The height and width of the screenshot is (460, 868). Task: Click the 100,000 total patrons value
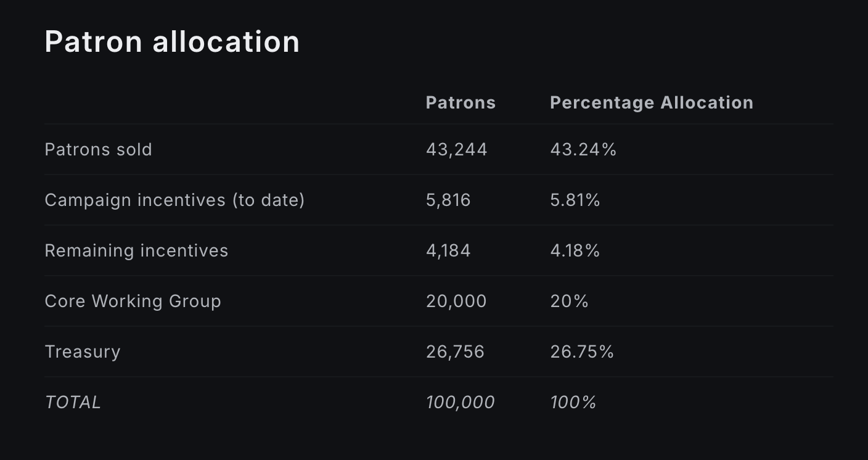point(460,402)
